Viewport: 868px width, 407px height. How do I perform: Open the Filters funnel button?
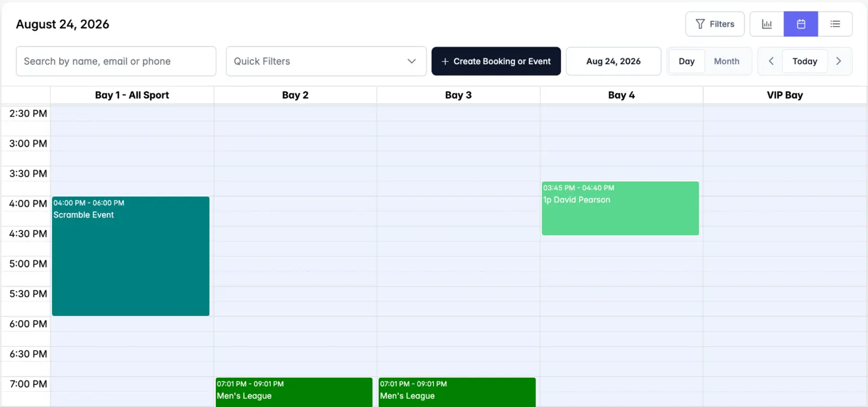coord(715,24)
